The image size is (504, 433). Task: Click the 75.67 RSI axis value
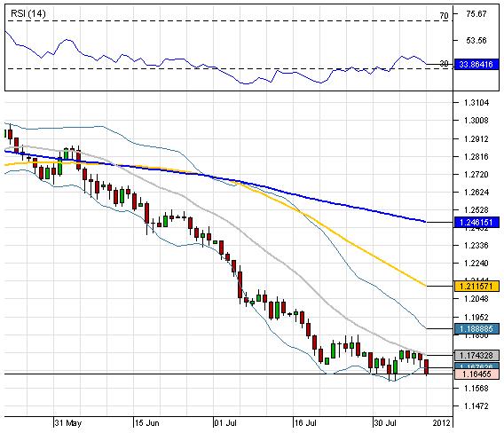pos(476,14)
